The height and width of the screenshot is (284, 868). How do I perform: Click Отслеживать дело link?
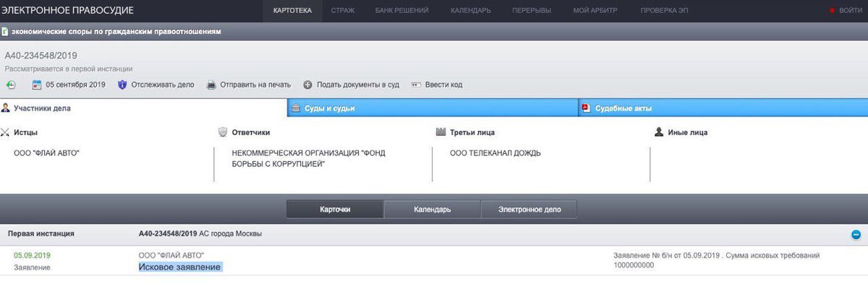(x=163, y=85)
